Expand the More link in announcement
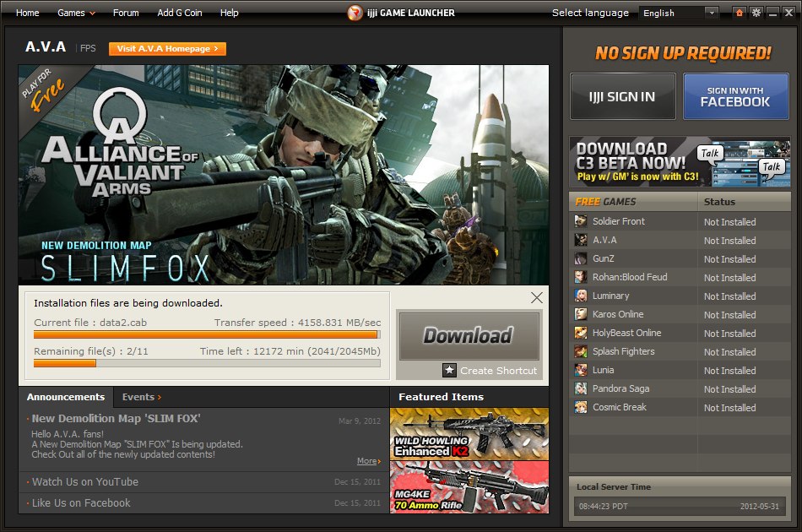 point(369,461)
